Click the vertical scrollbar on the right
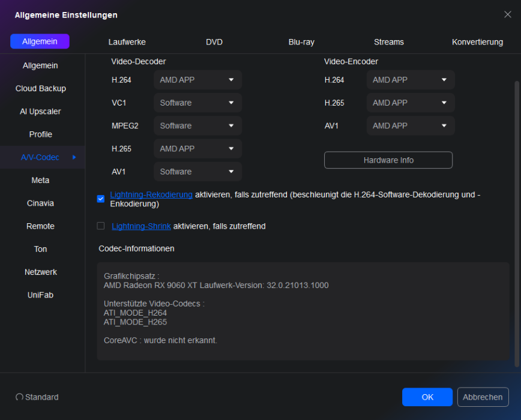 click(x=516, y=222)
